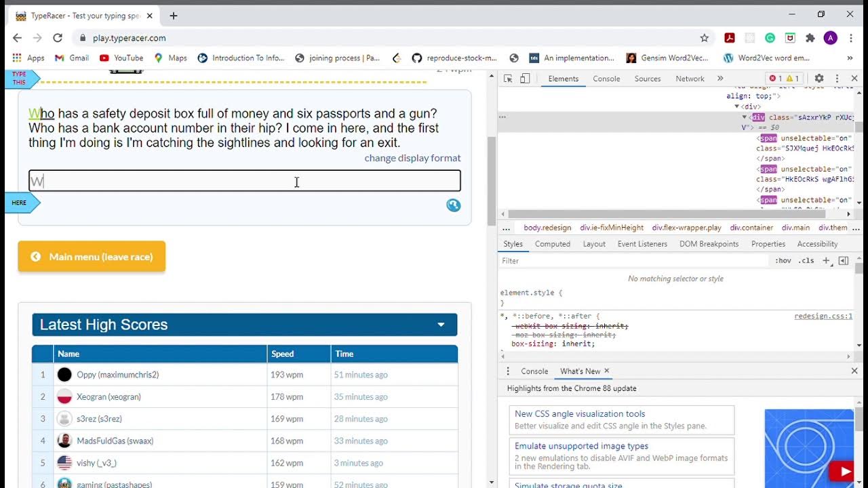Open the reproduce-stock-m GitHub bookmark
This screenshot has height=488, width=868.
(454, 58)
